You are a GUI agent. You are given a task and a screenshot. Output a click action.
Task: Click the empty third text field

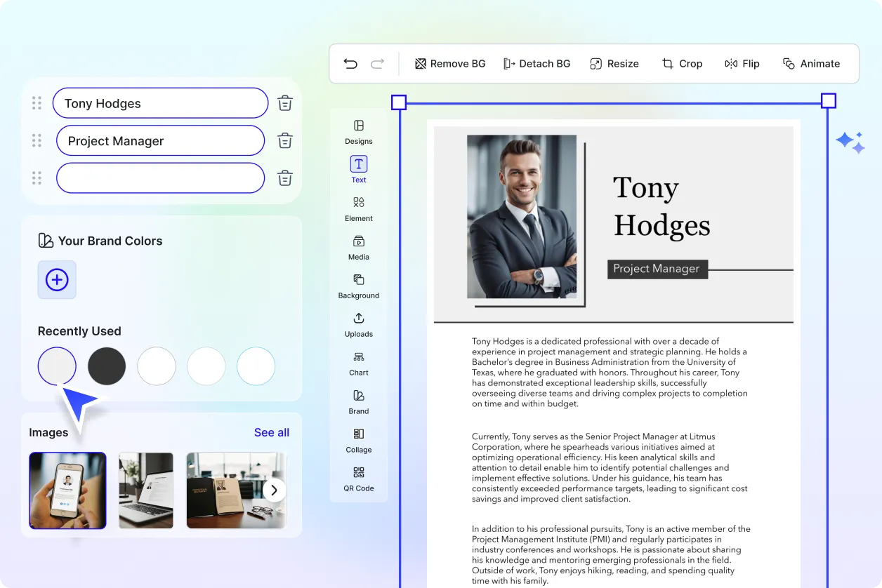click(160, 178)
